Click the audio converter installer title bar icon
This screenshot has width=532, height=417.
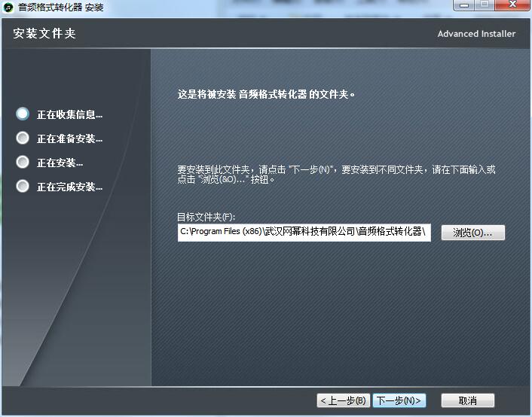(9, 8)
